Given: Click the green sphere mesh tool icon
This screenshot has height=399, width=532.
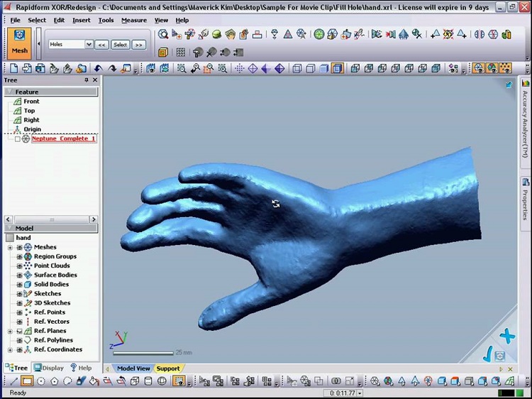Looking at the screenshot, I should [x=217, y=34].
